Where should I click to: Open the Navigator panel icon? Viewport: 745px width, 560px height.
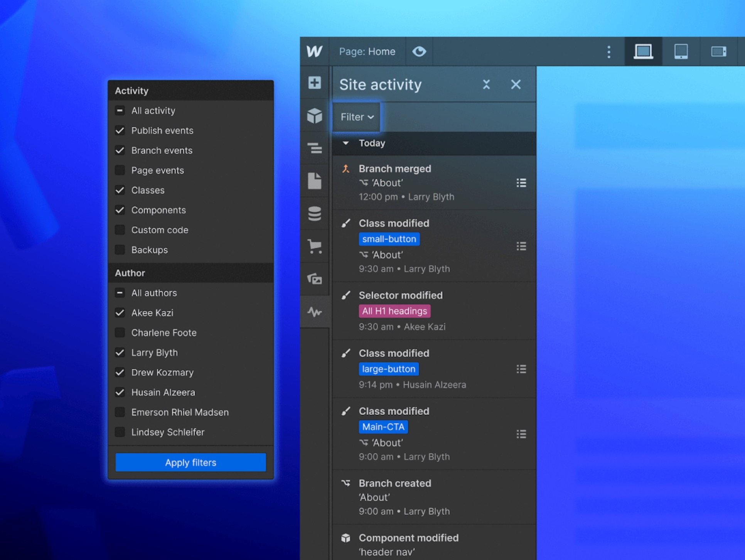point(314,148)
